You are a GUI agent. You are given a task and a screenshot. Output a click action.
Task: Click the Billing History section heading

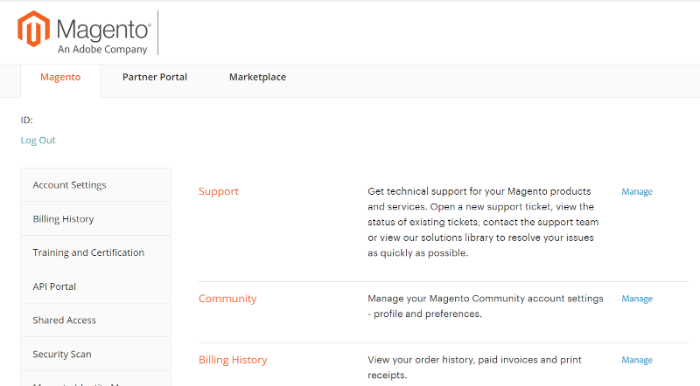pos(233,360)
